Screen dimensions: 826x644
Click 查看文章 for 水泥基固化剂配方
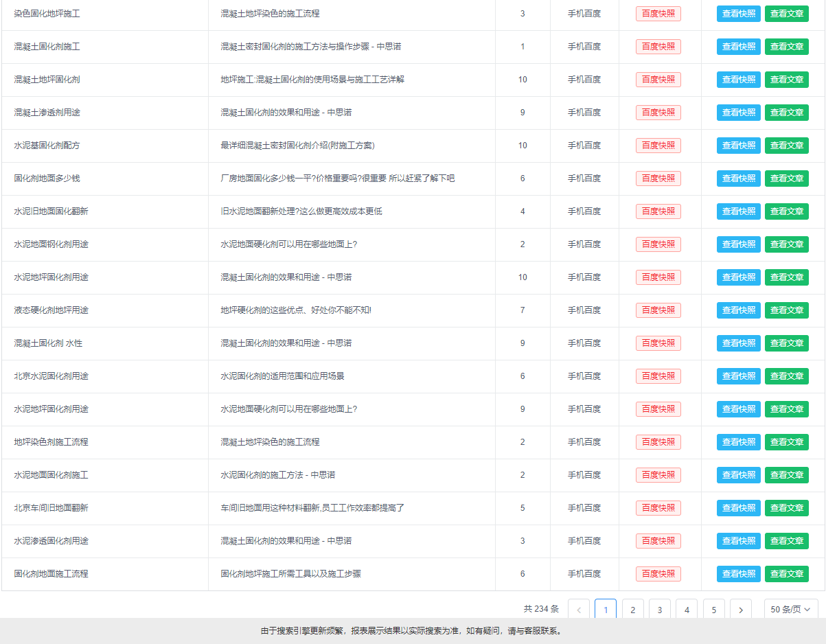coord(787,146)
